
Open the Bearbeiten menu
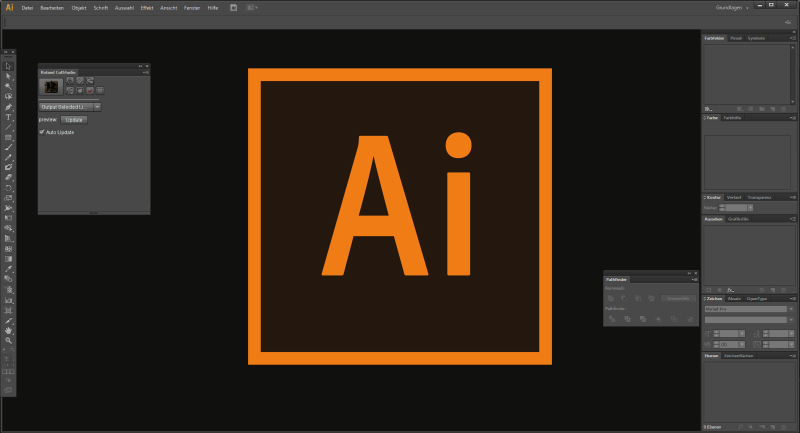click(52, 8)
